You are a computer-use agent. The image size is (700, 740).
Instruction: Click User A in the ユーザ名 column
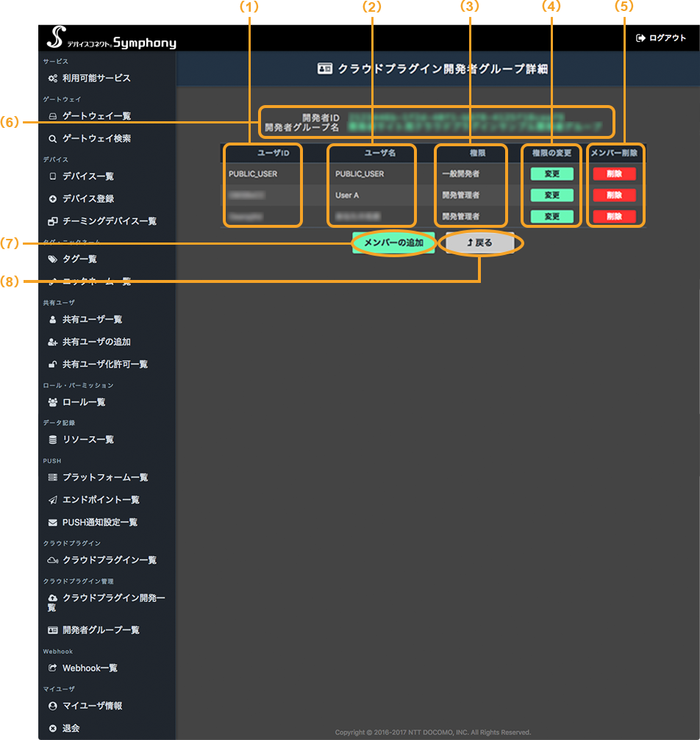pyautogui.click(x=347, y=195)
